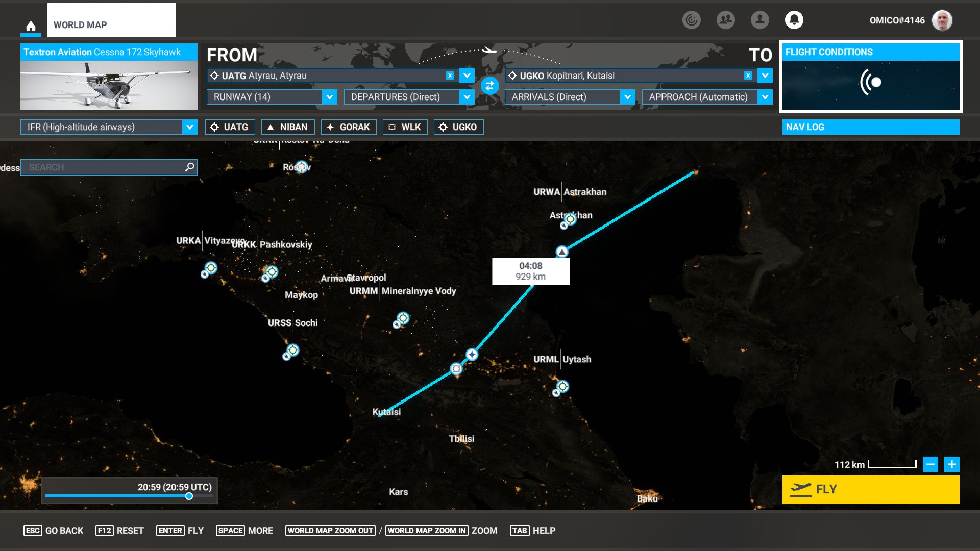This screenshot has width=980, height=551.
Task: Open the notifications bell icon
Action: point(794,20)
